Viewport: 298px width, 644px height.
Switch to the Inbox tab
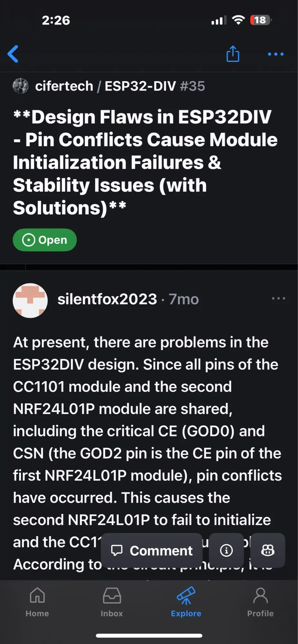pos(112,601)
